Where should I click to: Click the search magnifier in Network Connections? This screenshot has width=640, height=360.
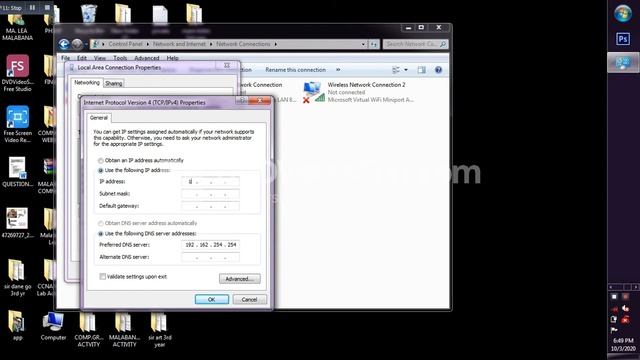click(x=443, y=44)
